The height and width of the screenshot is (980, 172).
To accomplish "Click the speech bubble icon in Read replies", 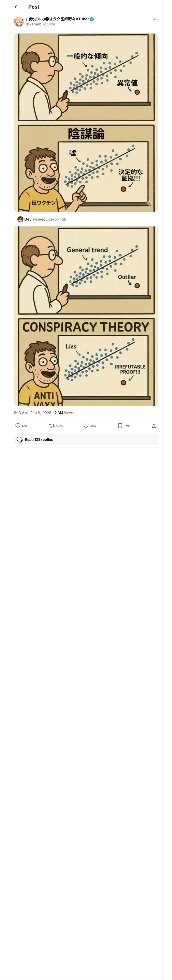I will coord(20,440).
